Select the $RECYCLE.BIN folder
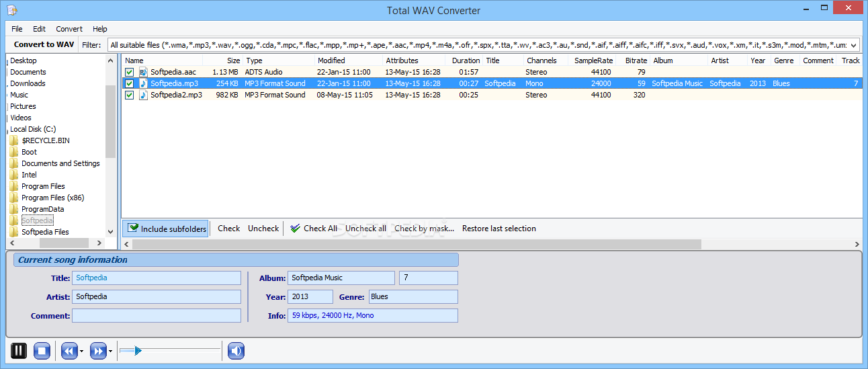868x369 pixels. 45,140
